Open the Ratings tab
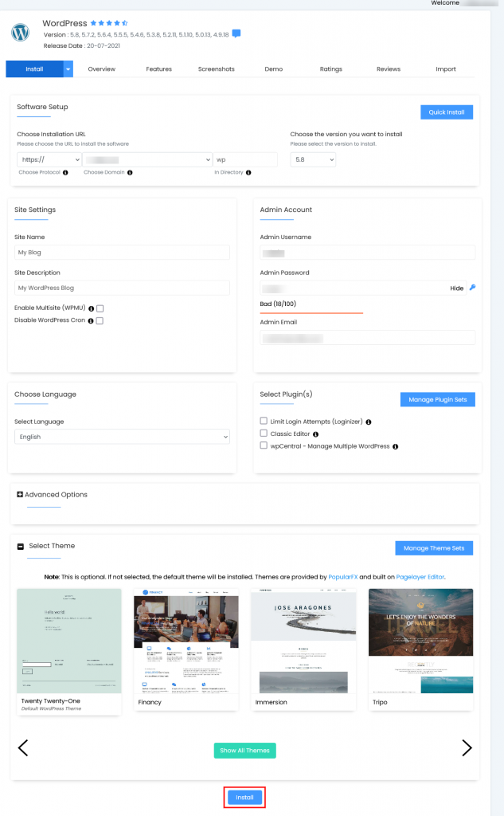Viewport: 504px width, 816px height. coord(330,69)
